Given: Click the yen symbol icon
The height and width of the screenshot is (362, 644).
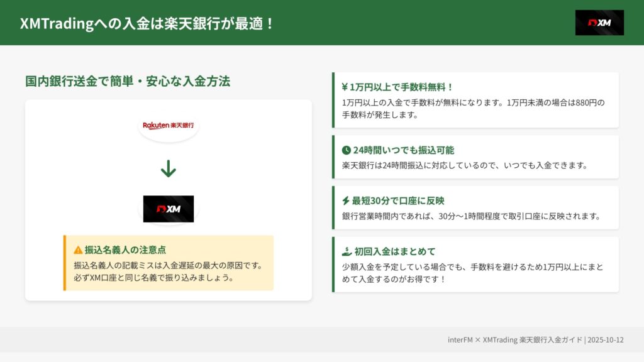Looking at the screenshot, I should point(345,87).
